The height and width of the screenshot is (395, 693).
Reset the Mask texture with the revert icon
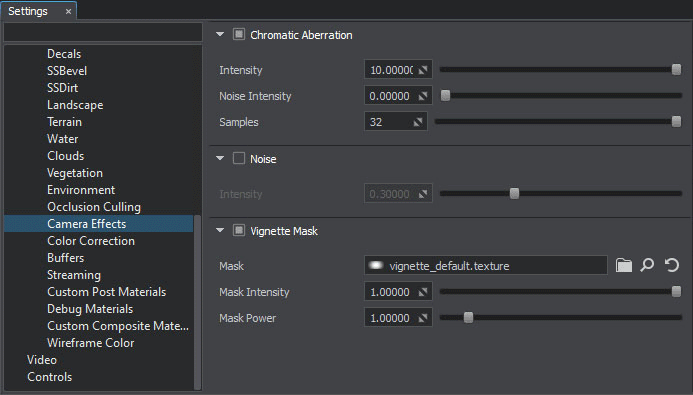(x=672, y=265)
